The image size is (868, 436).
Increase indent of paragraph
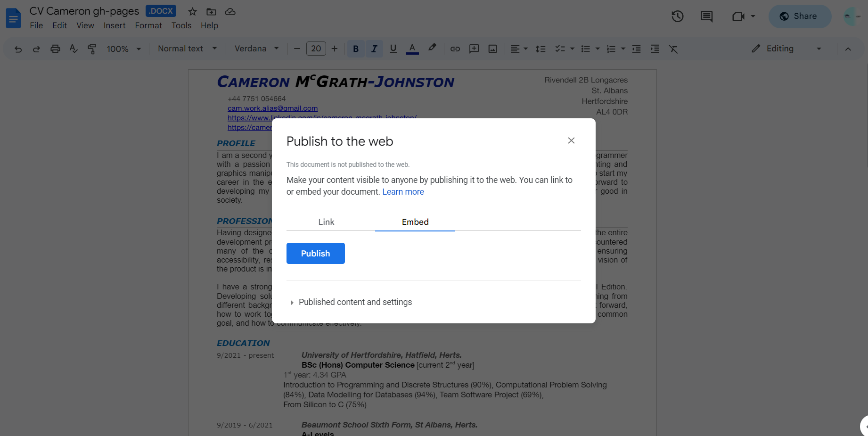(655, 49)
